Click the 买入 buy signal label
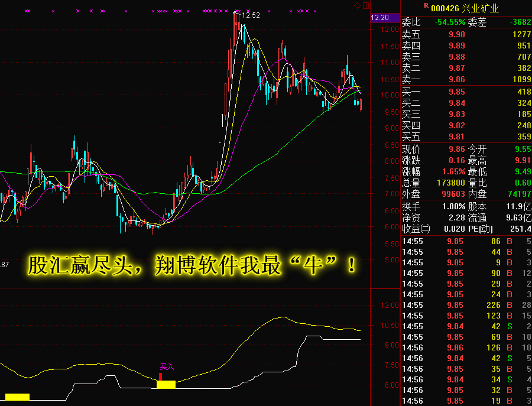 point(167,366)
